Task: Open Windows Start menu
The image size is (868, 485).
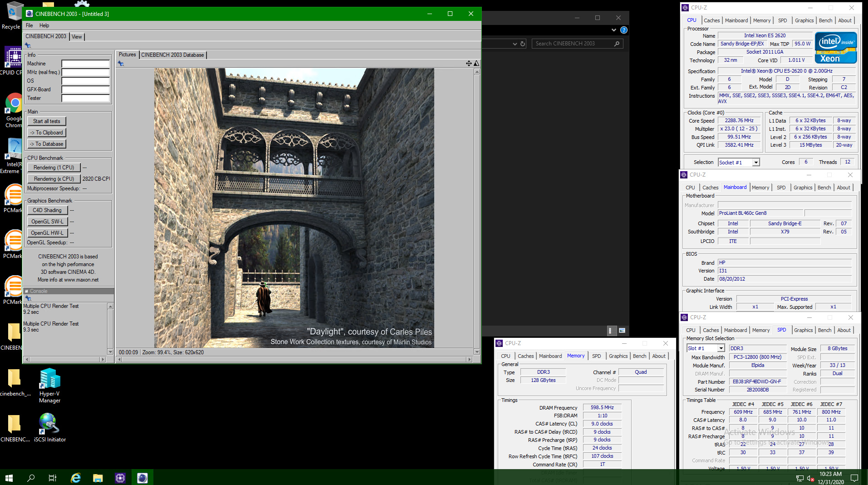Action: coord(9,477)
